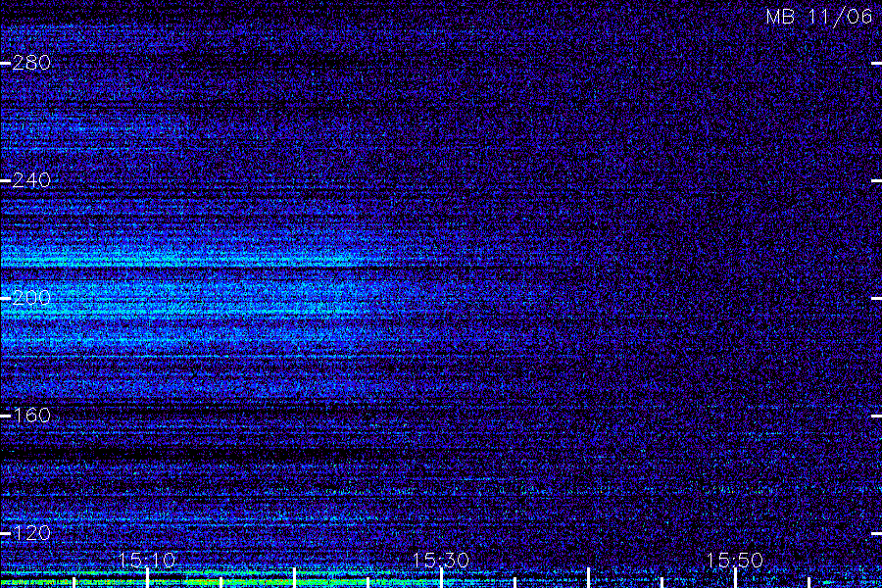Click the 15:50 time axis label
The width and height of the screenshot is (882, 588).
(x=734, y=560)
